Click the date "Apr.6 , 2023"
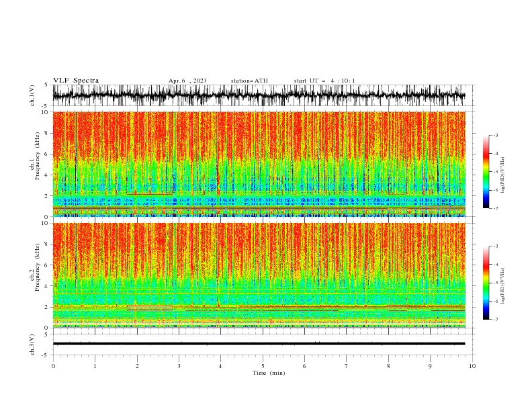This screenshot has height=411, width=532. click(187, 81)
